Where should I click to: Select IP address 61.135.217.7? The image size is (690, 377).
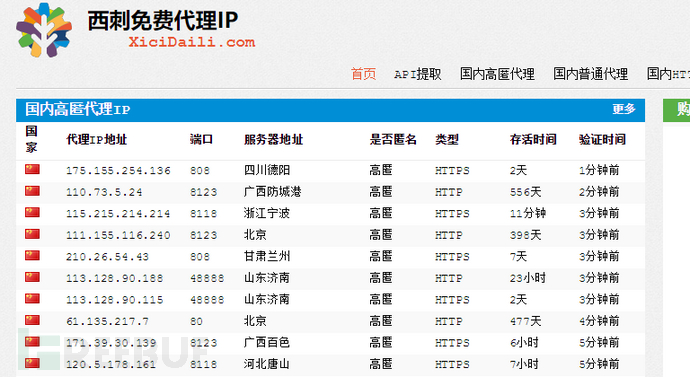coord(107,321)
